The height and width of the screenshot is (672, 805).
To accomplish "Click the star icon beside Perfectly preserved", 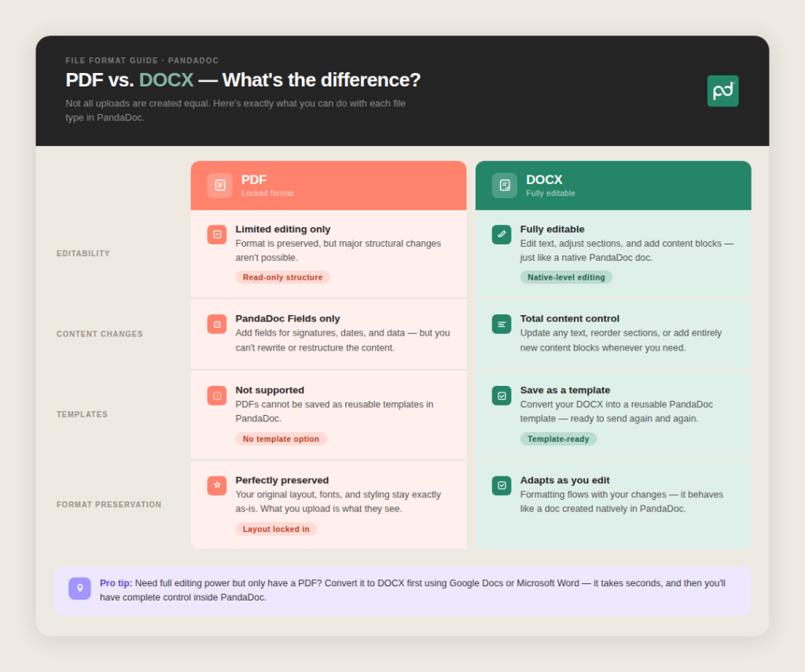I will pyautogui.click(x=217, y=486).
